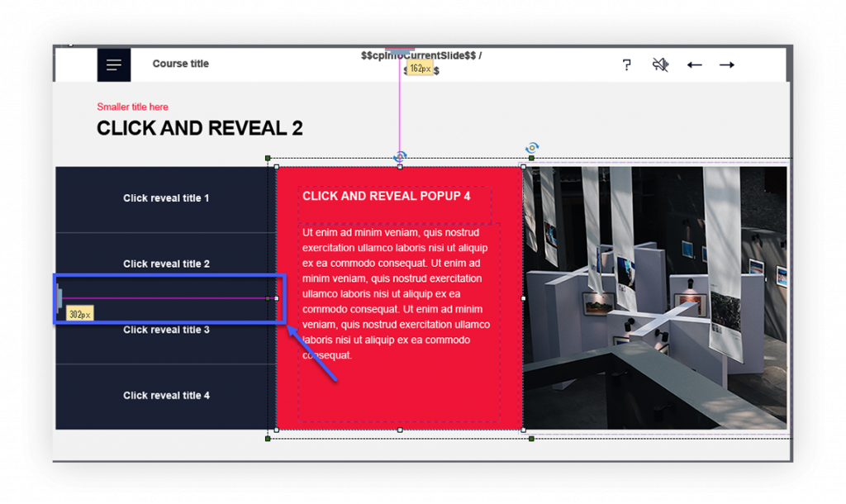Viewport: 846px width, 504px height.
Task: Click the CLICK AND REVEAL POPUP 4 heading
Action: click(388, 197)
